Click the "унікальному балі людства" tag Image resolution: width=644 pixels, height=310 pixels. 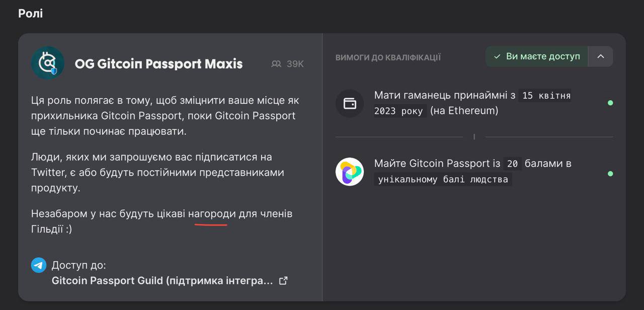[443, 180]
